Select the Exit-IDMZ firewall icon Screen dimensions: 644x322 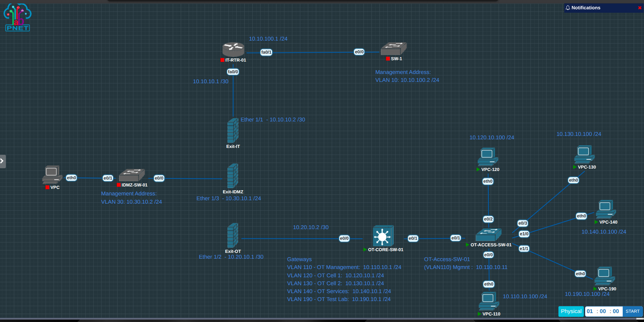233,176
